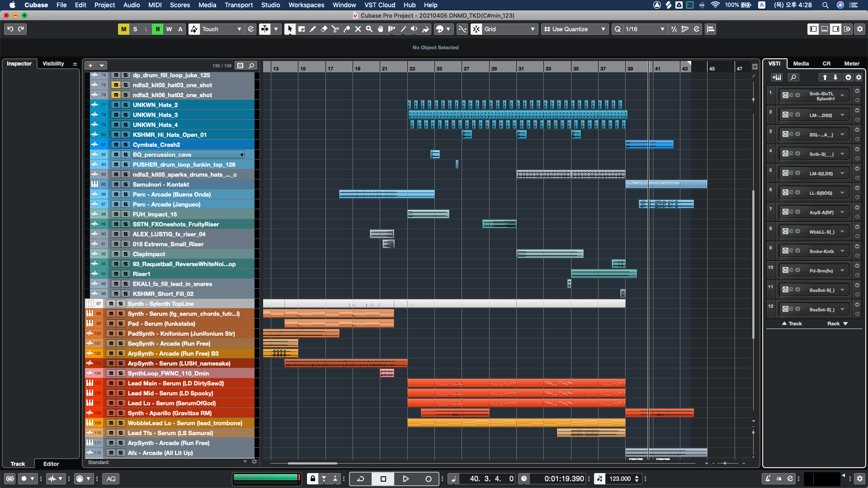868x488 pixels.
Task: Click the tempo value 123.000 field
Action: pyautogui.click(x=620, y=479)
